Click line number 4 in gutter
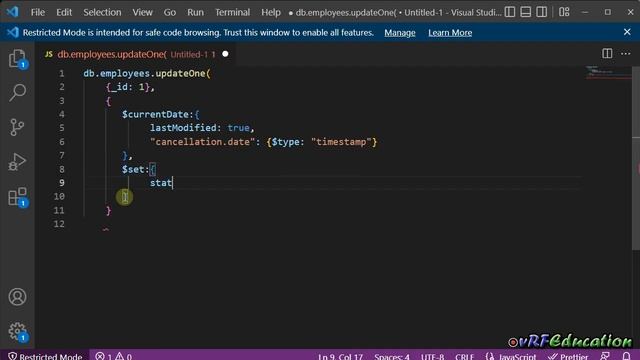The image size is (640, 360). (62, 114)
